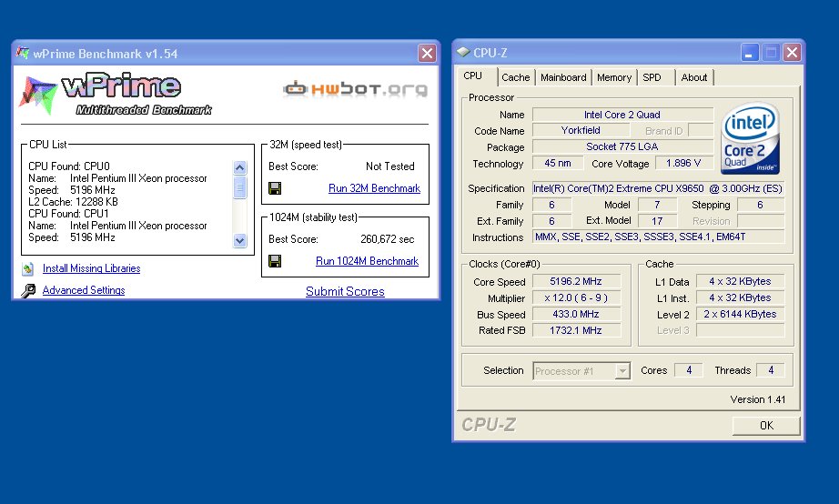
Task: Click the Technology value '45 nm'
Action: coord(558,163)
